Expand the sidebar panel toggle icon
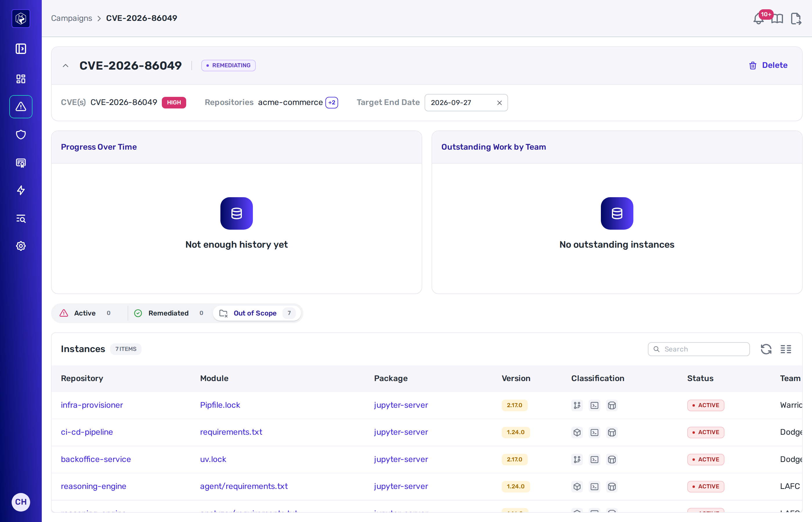812x522 pixels. tap(21, 48)
